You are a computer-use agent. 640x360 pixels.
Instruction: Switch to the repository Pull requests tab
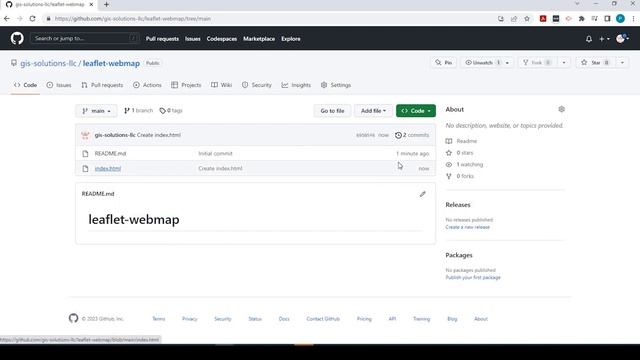[x=102, y=85]
